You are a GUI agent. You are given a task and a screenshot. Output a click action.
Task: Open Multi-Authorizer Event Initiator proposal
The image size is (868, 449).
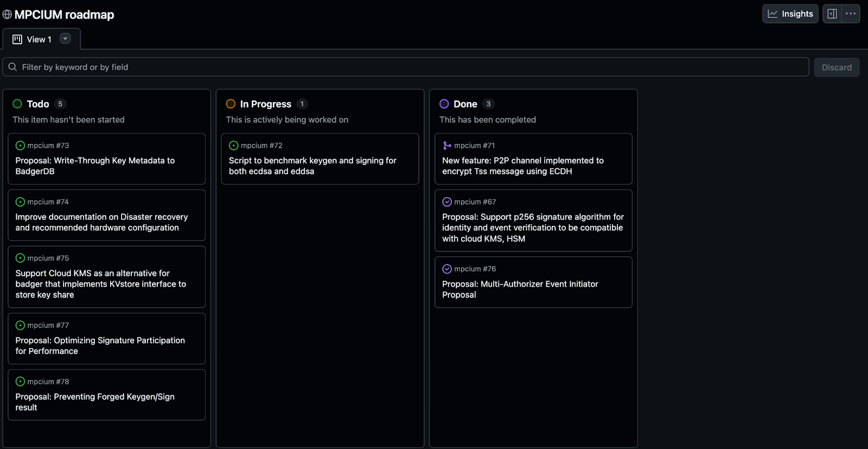(520, 289)
